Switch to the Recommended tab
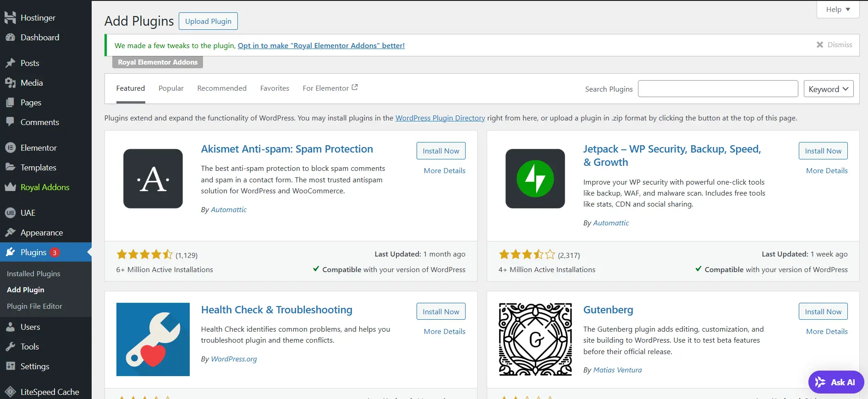The image size is (868, 399). coord(222,88)
